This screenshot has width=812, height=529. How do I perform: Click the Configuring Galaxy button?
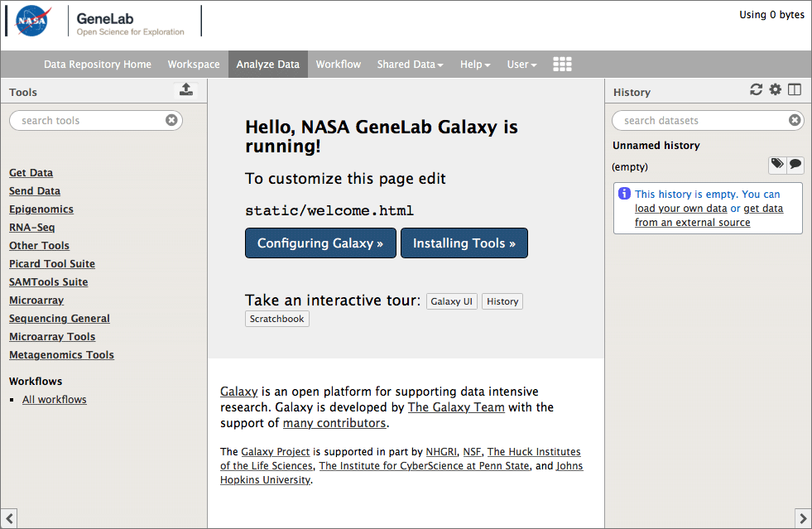pyautogui.click(x=320, y=243)
